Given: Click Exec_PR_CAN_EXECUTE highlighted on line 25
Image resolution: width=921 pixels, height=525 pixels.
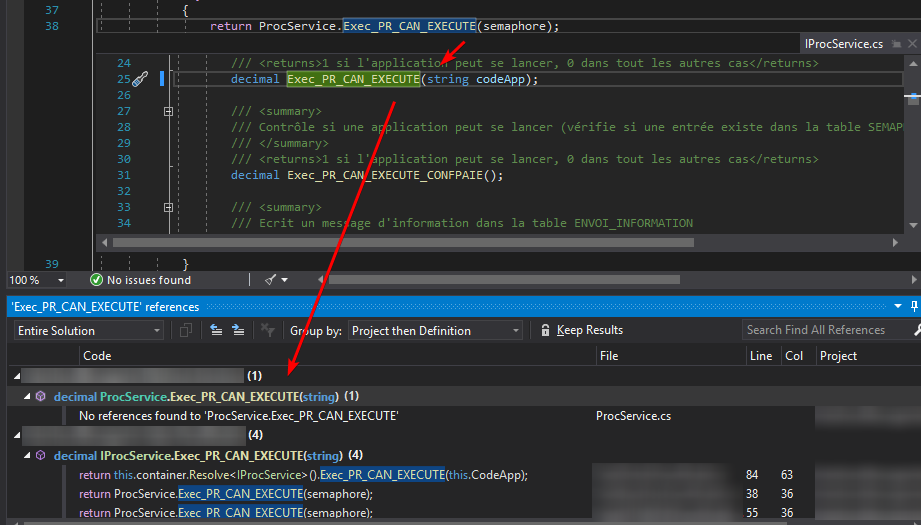Looking at the screenshot, I should (x=353, y=79).
